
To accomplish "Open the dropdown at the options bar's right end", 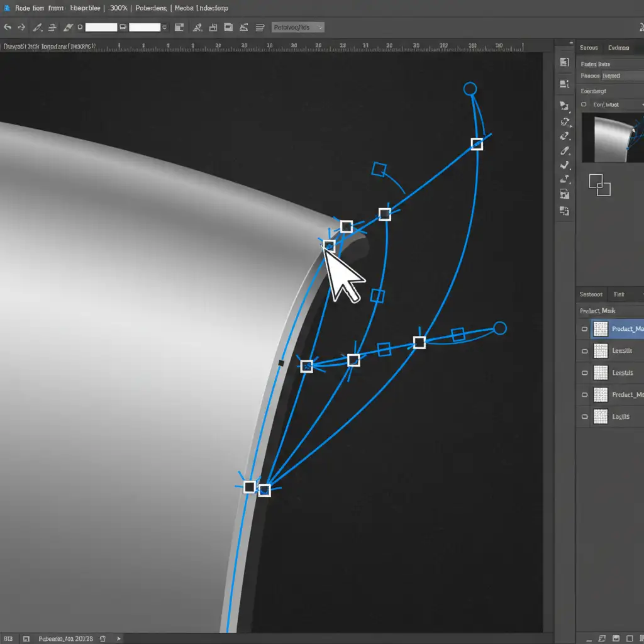I will pyautogui.click(x=298, y=27).
